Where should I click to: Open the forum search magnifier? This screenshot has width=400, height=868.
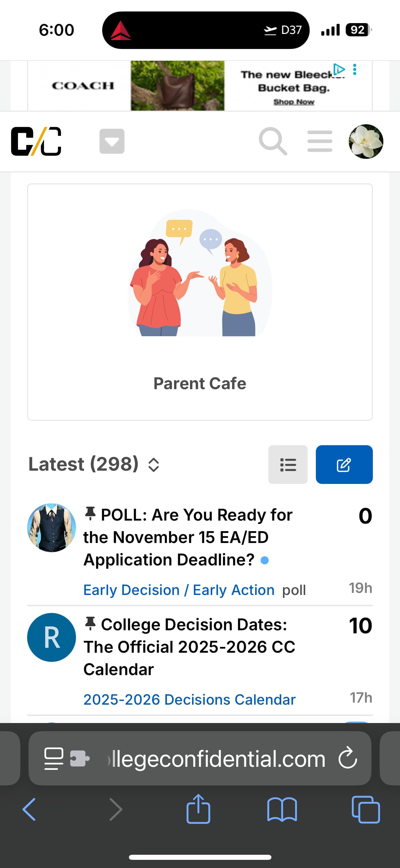point(272,141)
